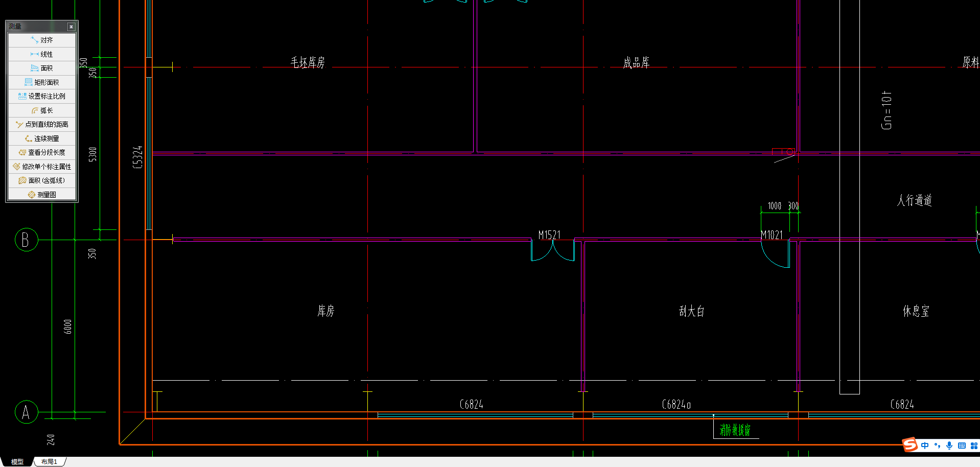The image size is (980, 467).
Task: Select the 测量圆 measure circle tool
Action: [x=42, y=195]
